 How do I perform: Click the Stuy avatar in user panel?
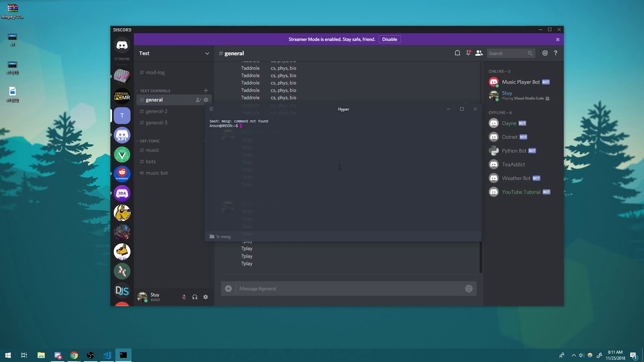click(142, 297)
